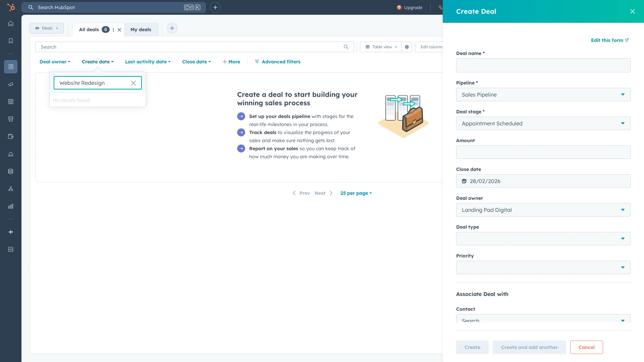Click Create and add another button
Viewport: 644px width, 362px height.
coord(529,347)
